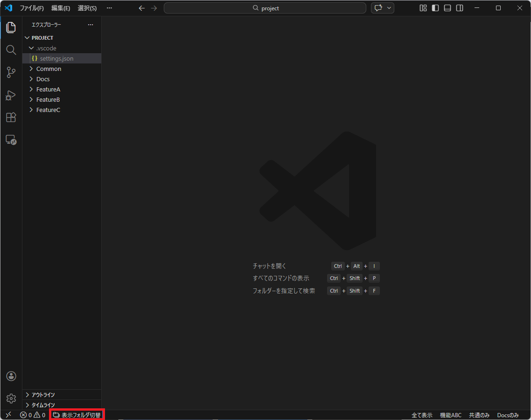
Task: Click the 表示フォルダ切替 status bar button
Action: [x=77, y=415]
